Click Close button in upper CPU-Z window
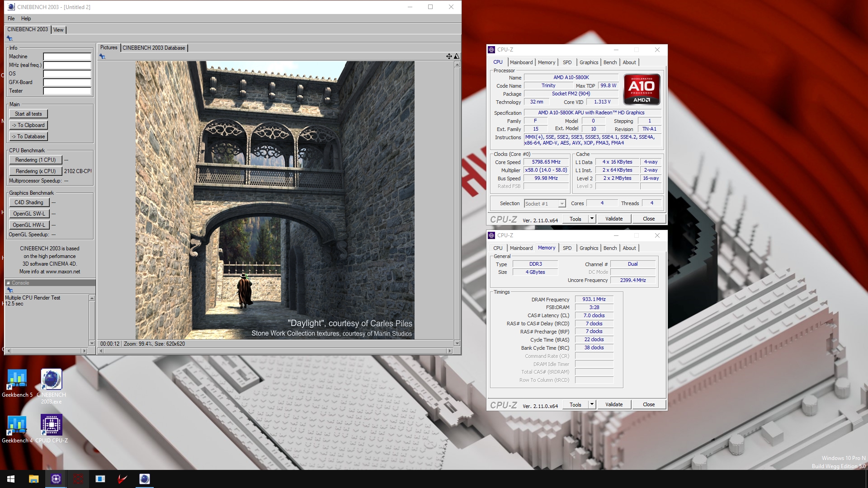Image resolution: width=868 pixels, height=488 pixels. [x=649, y=219]
